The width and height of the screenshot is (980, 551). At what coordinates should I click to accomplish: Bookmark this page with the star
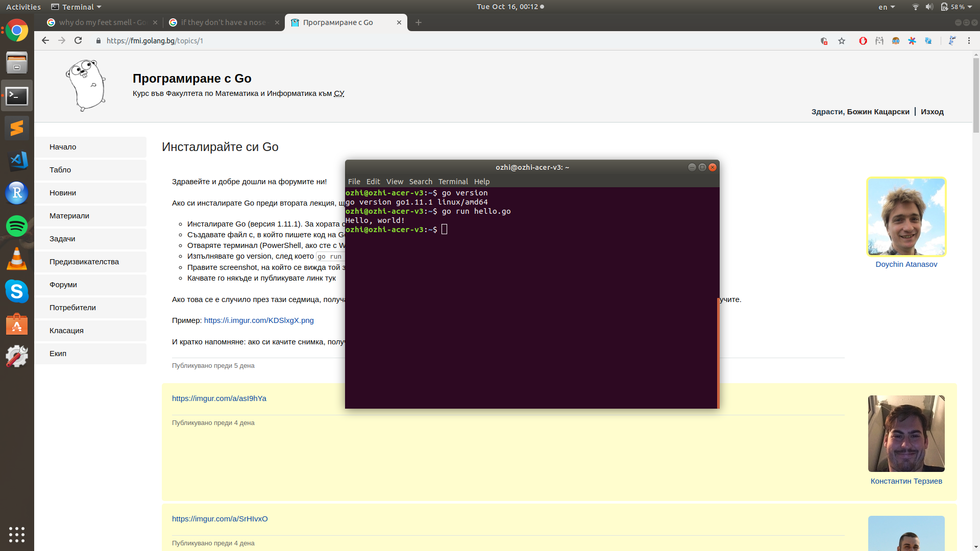[842, 41]
